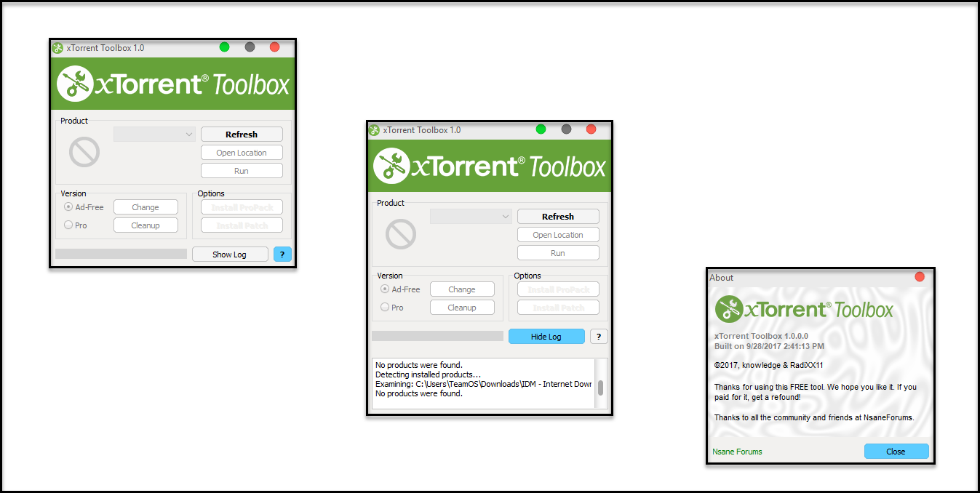Click Cleanup button in small Toolbox window
Screen dimensions: 980x493
pos(146,225)
